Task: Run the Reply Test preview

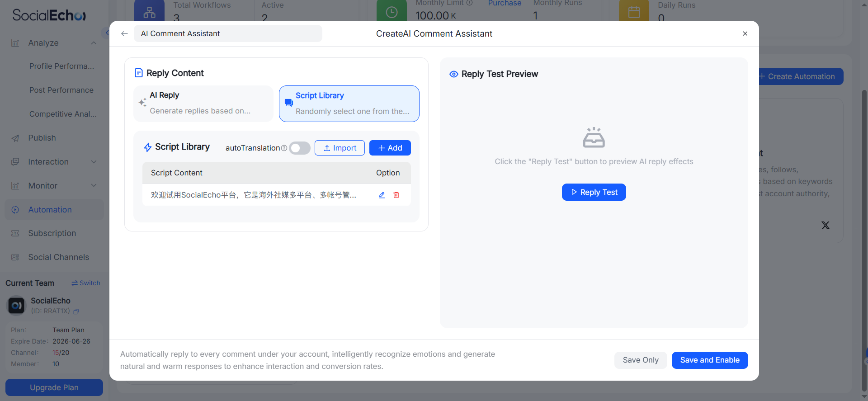Action: pos(594,192)
